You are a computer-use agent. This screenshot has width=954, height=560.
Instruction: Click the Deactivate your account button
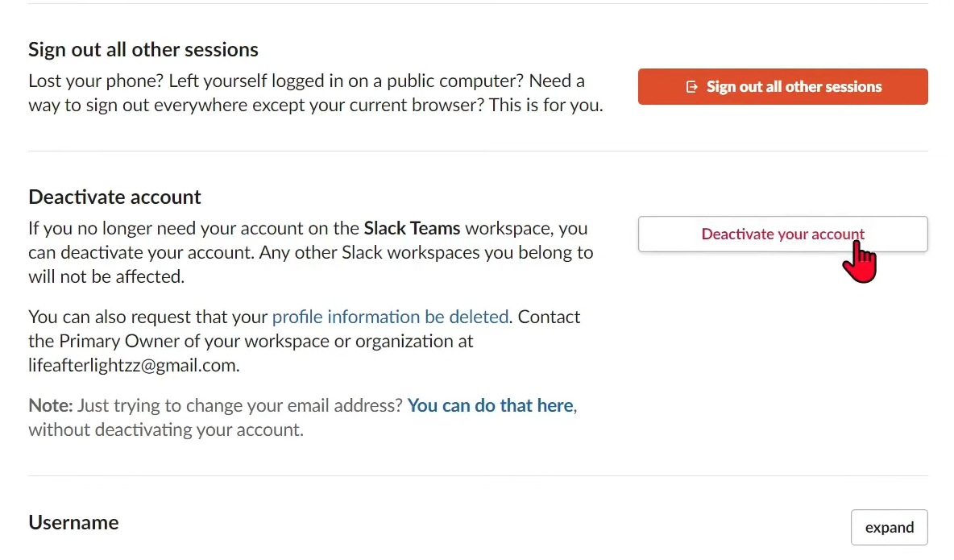point(782,234)
